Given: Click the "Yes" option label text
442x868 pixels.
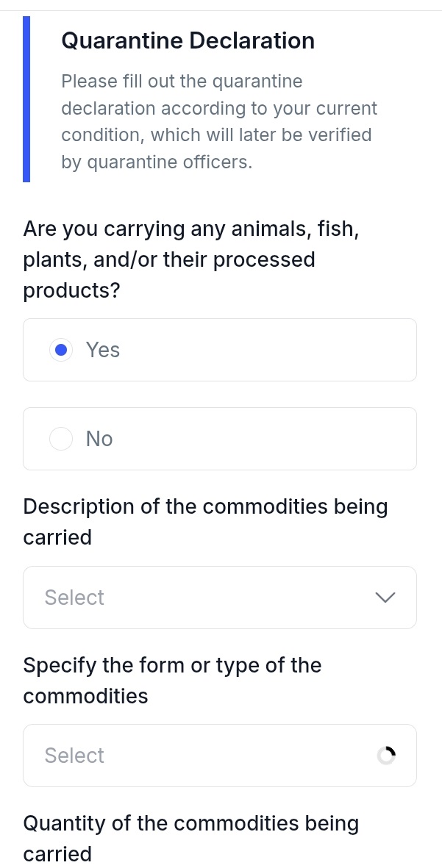Looking at the screenshot, I should pos(103,351).
